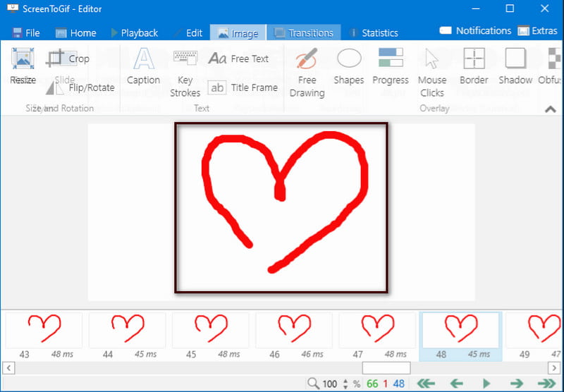Switch to the Playback tab
The image size is (564, 392).
coord(135,33)
